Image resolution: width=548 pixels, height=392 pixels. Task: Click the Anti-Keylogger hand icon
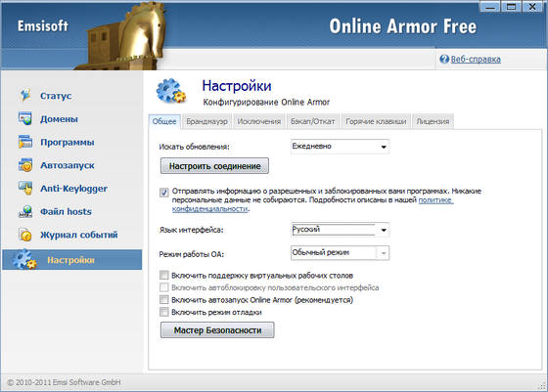[25, 188]
